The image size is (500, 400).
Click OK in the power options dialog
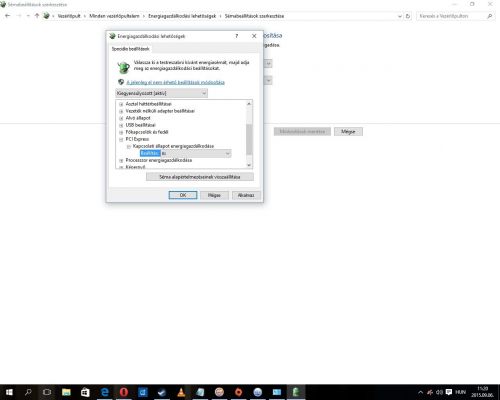pyautogui.click(x=183, y=195)
